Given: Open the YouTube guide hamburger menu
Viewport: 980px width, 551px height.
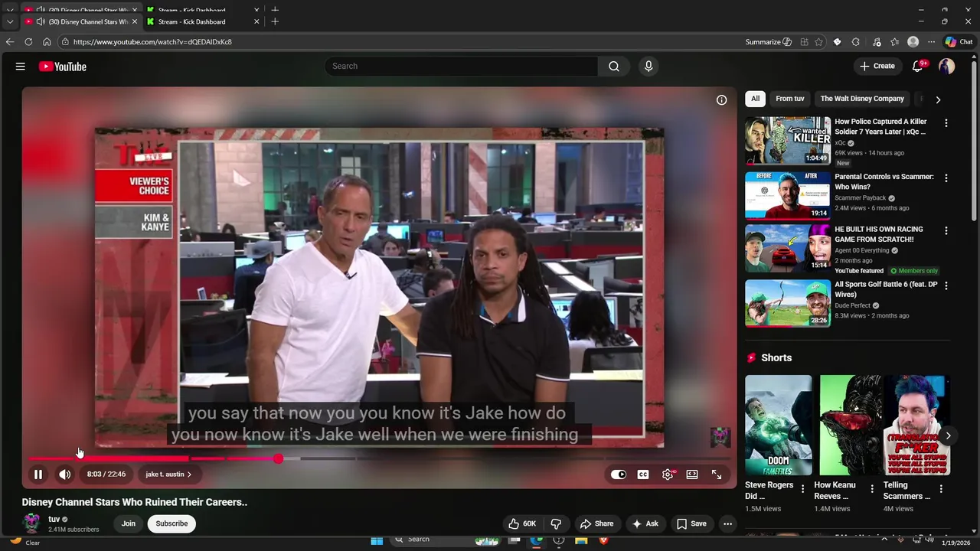Looking at the screenshot, I should pos(21,67).
